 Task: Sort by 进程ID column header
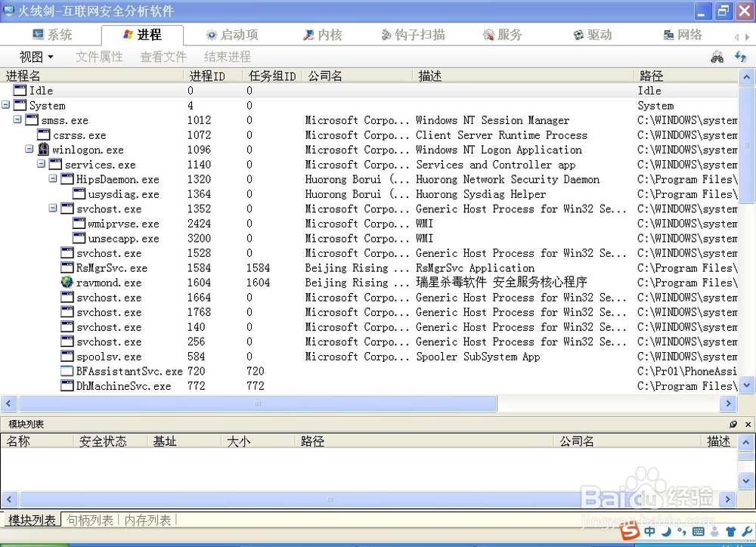click(x=212, y=76)
